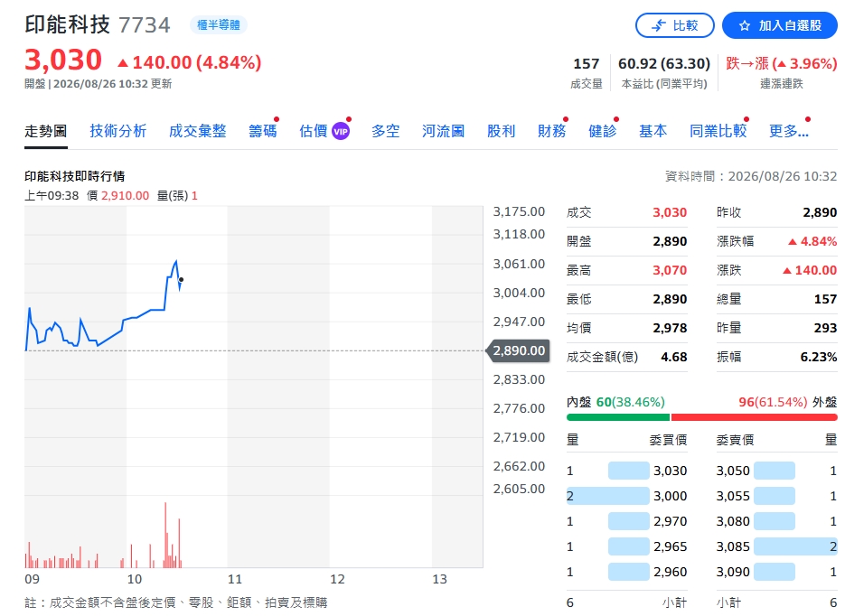This screenshot has height=616, width=845.
Task: Click the green 內盤 ratio bar
Action: pyautogui.click(x=617, y=417)
